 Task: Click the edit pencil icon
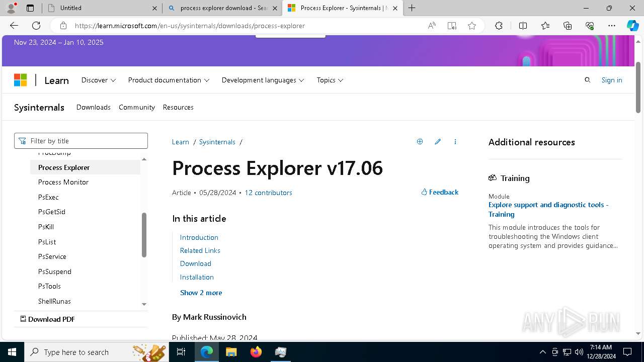(438, 142)
